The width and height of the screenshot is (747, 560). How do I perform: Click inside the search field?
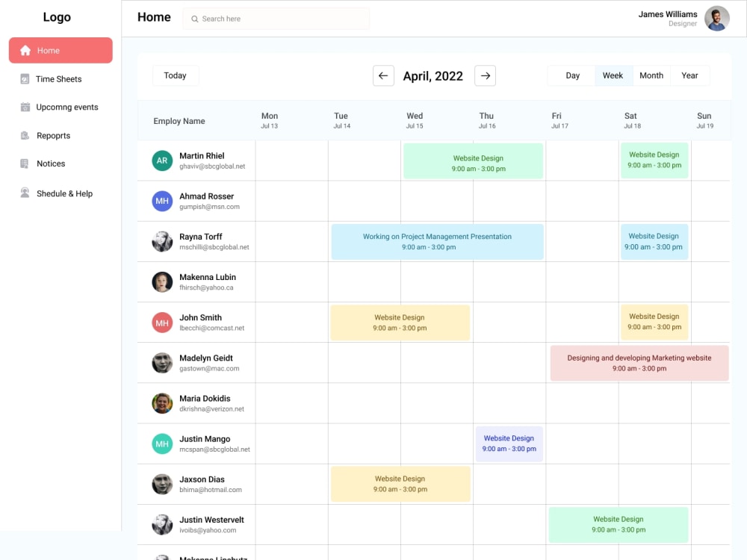coord(276,18)
